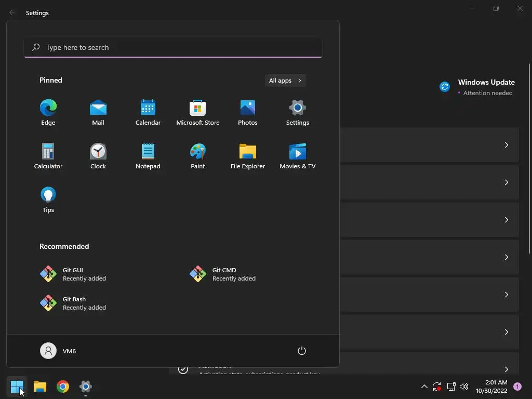Open the clock showing 2:01 AM
Screen dimensions: 532x399
point(491,387)
